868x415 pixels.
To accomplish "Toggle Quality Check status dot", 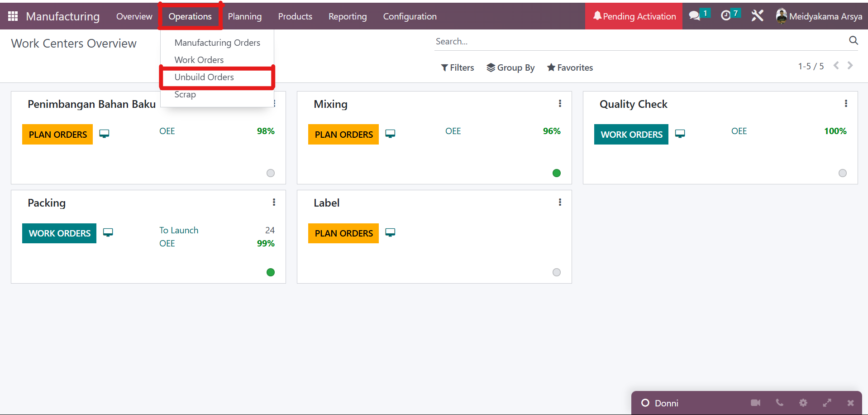I will 842,173.
